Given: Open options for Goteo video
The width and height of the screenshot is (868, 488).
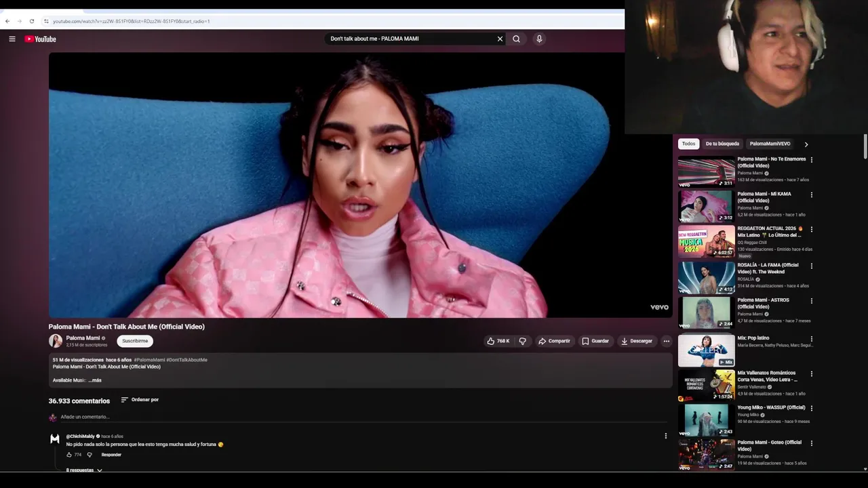Looking at the screenshot, I should click(x=812, y=444).
